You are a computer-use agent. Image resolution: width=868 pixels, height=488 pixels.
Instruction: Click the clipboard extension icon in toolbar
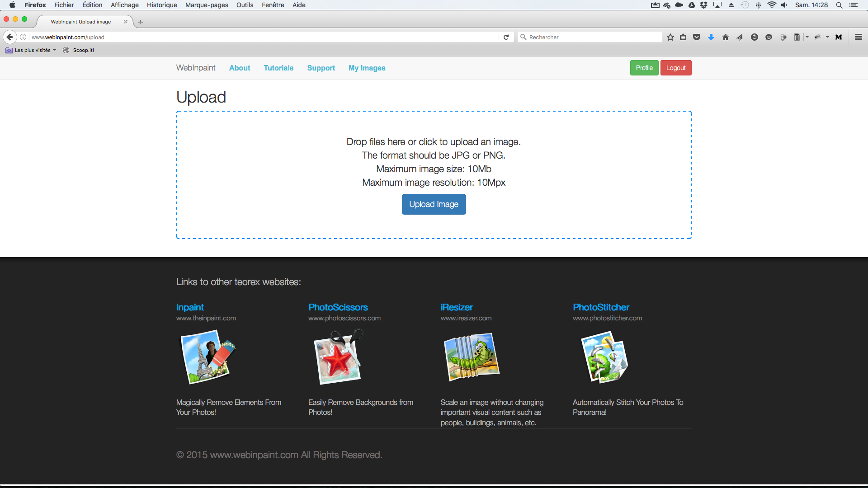point(797,37)
